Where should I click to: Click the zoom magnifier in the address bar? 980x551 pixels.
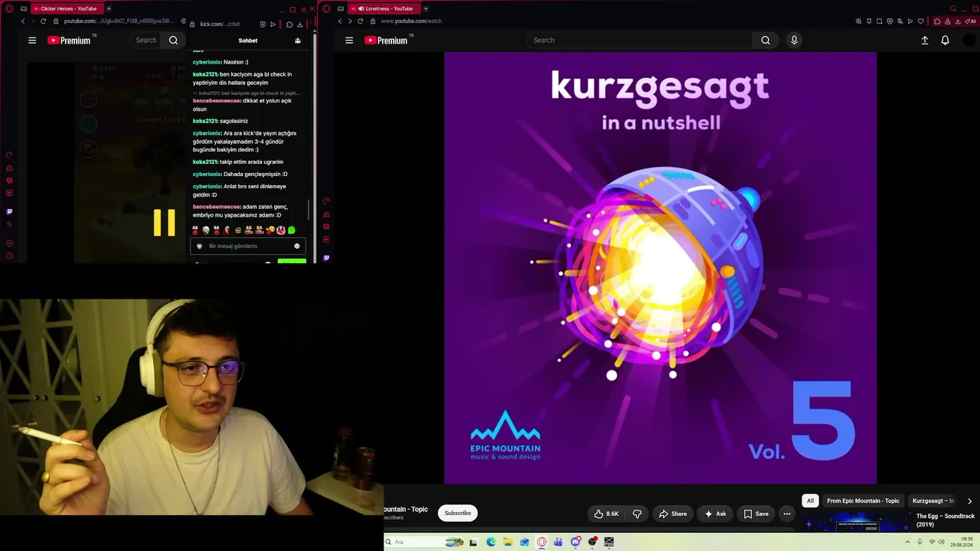click(x=859, y=21)
